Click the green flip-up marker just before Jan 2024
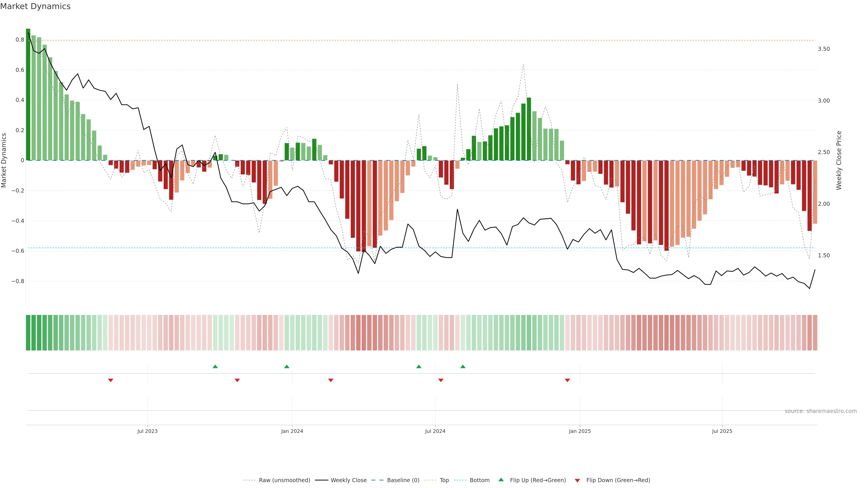868x488 pixels. pos(287,366)
